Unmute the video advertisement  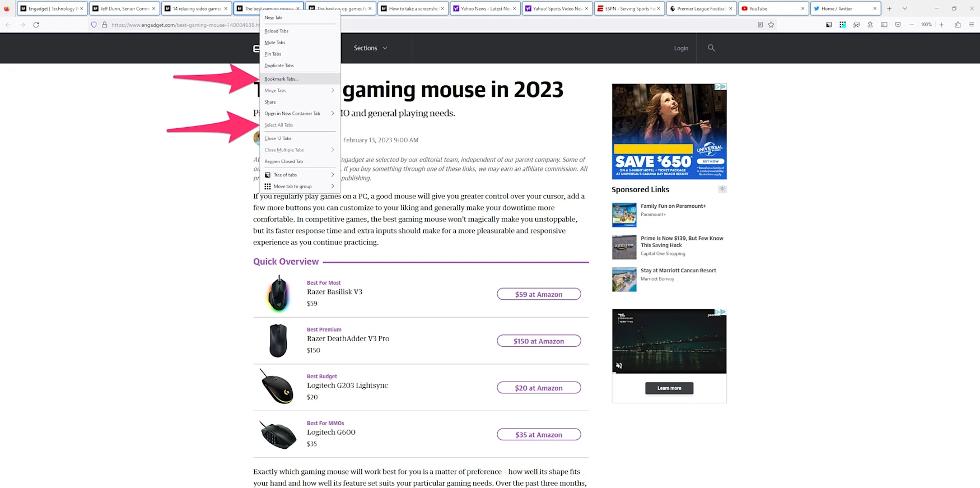(619, 365)
